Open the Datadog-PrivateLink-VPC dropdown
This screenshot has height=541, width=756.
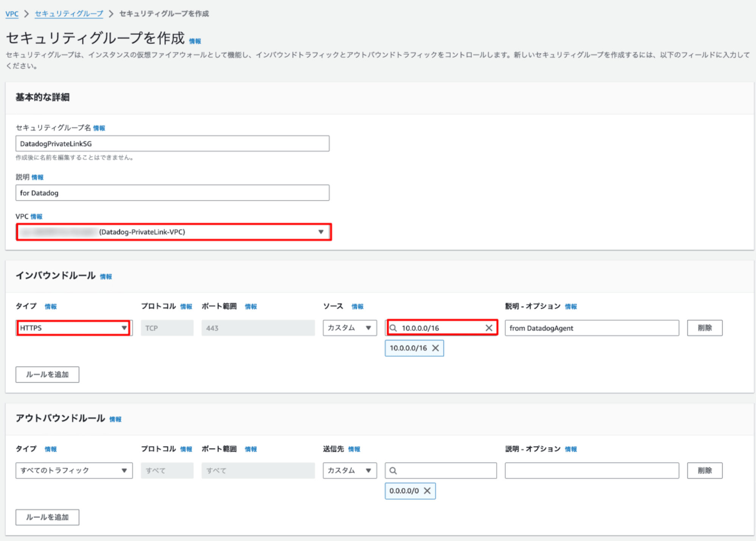pyautogui.click(x=174, y=232)
